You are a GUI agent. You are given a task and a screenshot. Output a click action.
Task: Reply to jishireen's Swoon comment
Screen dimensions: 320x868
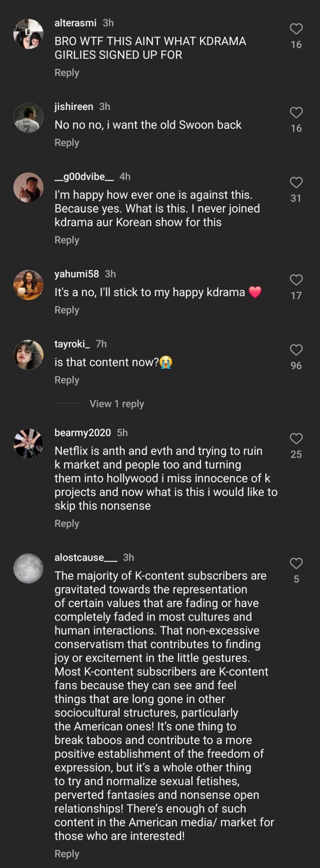click(x=66, y=142)
